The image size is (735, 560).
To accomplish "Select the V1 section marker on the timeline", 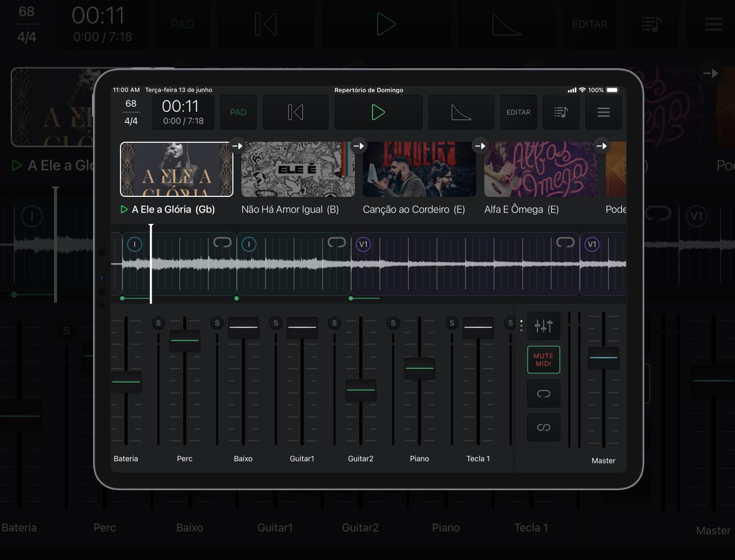I will 363,244.
